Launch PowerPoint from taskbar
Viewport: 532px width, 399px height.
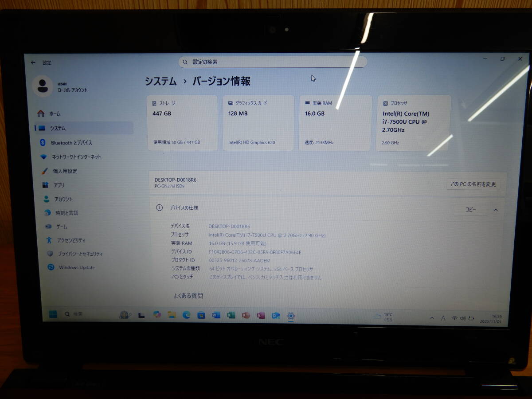(246, 316)
